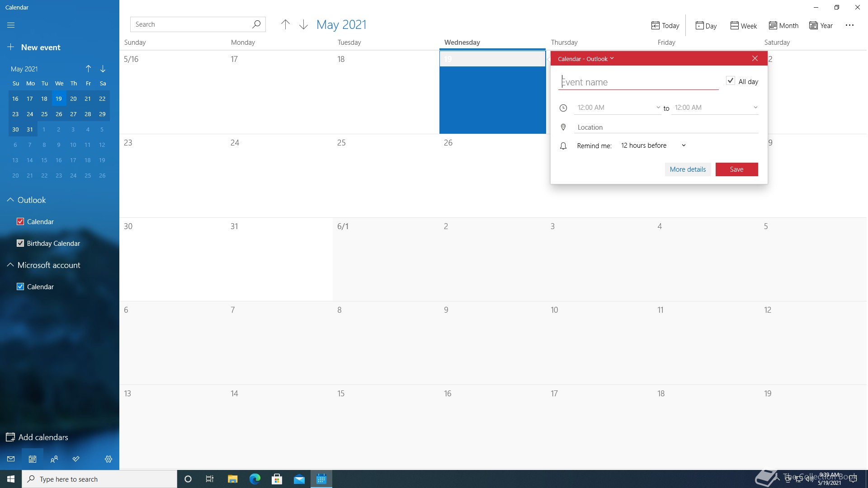The image size is (868, 488).
Task: Click More details button
Action: pyautogui.click(x=688, y=169)
